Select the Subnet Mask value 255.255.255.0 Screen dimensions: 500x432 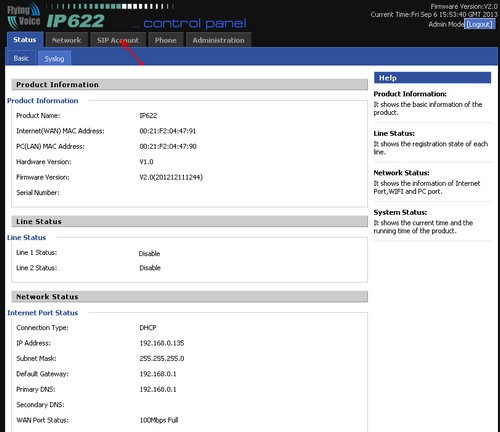[x=162, y=358]
